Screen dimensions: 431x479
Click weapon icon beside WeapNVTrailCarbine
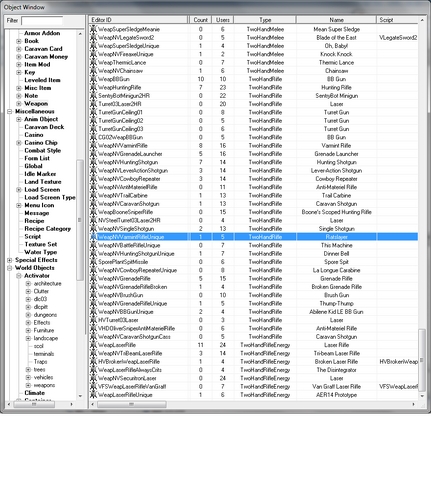point(93,196)
